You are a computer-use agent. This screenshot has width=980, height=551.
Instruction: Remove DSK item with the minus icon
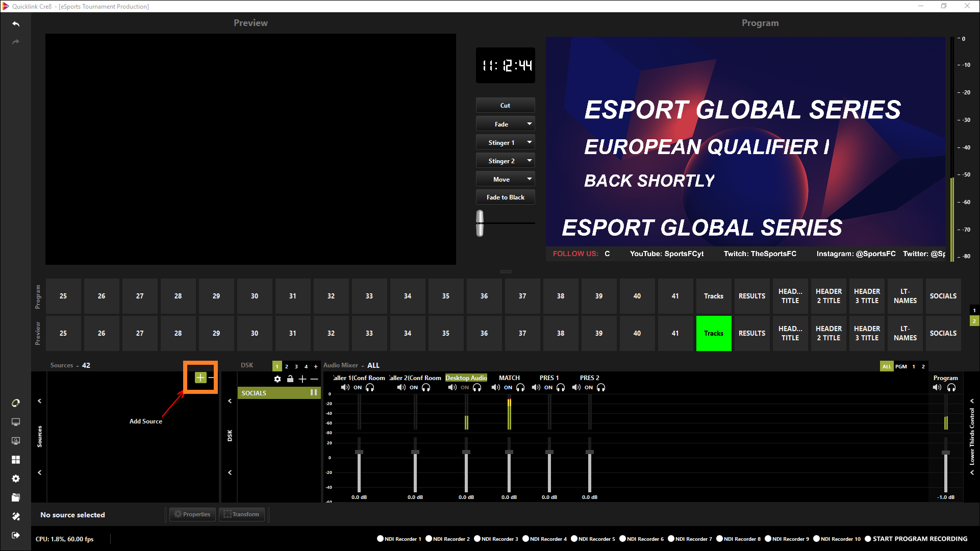[x=314, y=379]
